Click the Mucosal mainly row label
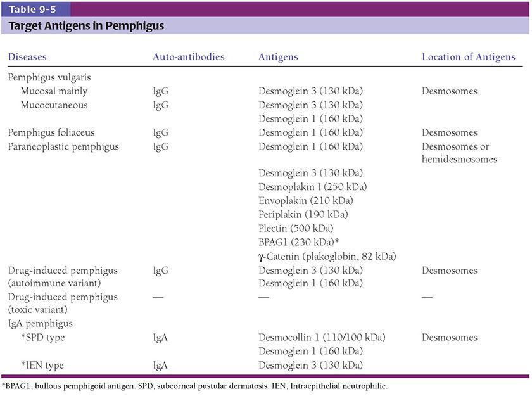This screenshot has height=396, width=532. [x=53, y=91]
